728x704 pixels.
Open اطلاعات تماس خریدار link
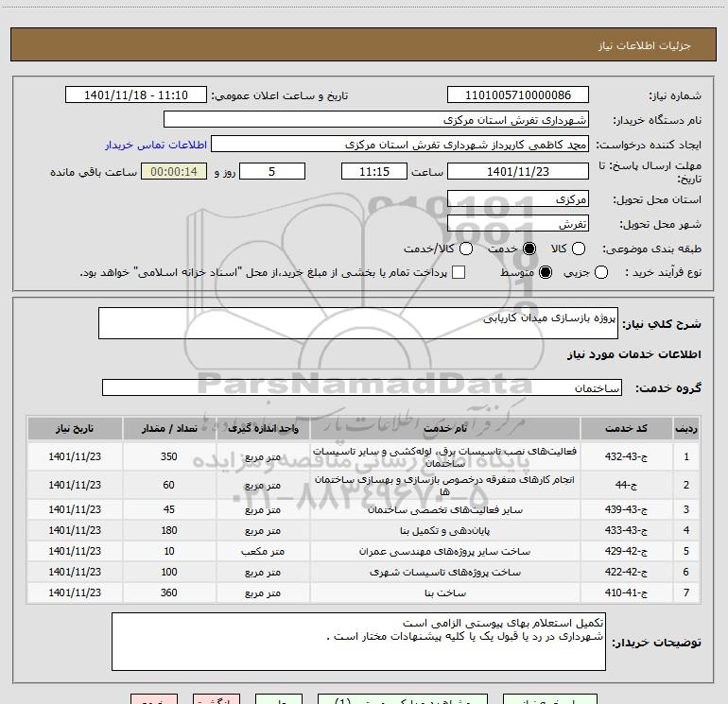[x=156, y=145]
